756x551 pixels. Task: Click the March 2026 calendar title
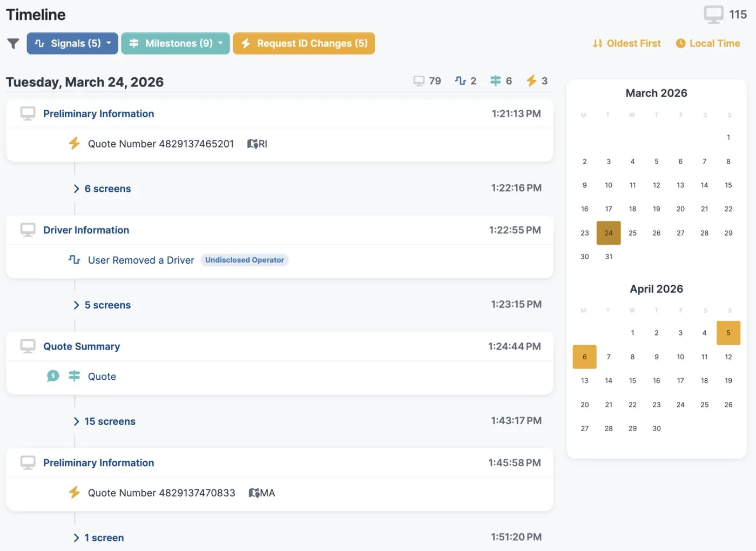[x=657, y=93]
